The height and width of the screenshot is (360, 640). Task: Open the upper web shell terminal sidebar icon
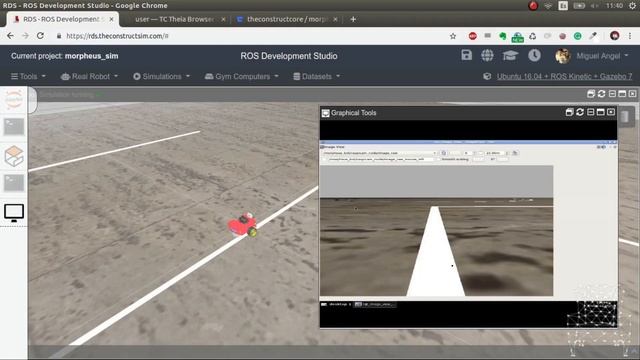(x=14, y=127)
